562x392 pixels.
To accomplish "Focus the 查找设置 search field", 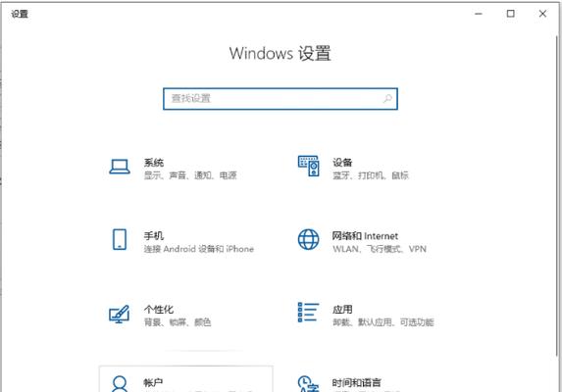I will 281,98.
